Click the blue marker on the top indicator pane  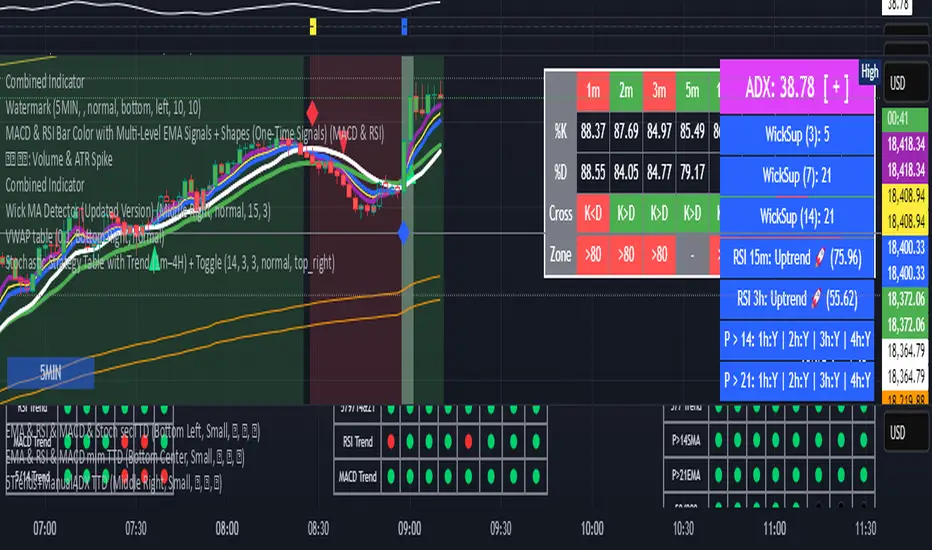pyautogui.click(x=404, y=26)
